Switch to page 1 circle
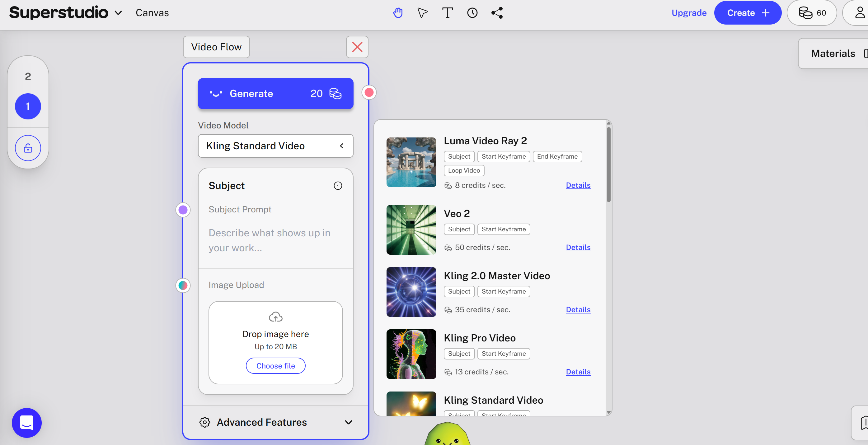The image size is (868, 445). pyautogui.click(x=28, y=106)
